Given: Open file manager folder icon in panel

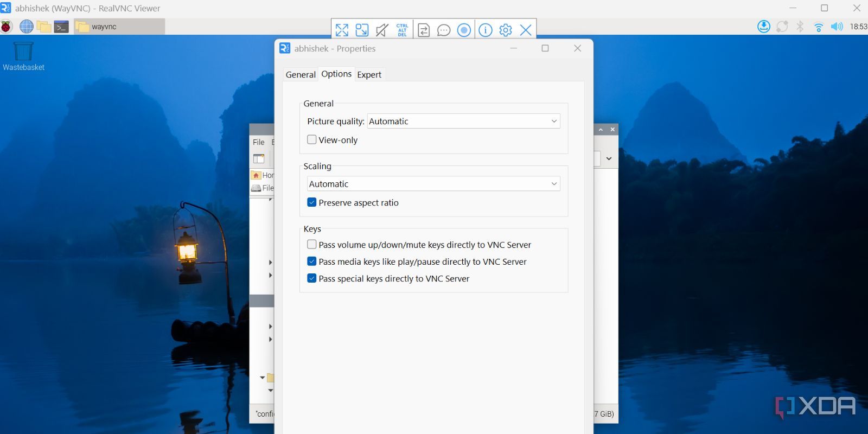Looking at the screenshot, I should coord(44,26).
